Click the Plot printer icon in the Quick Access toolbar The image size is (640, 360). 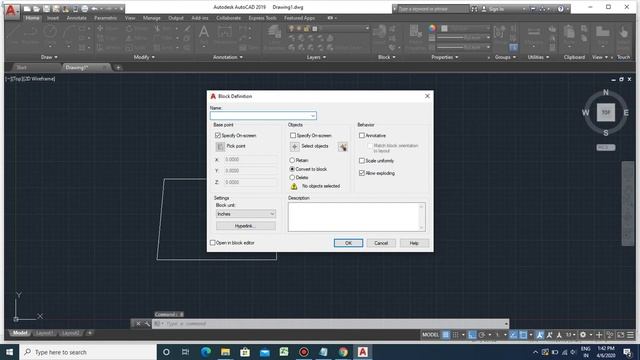[x=84, y=9]
